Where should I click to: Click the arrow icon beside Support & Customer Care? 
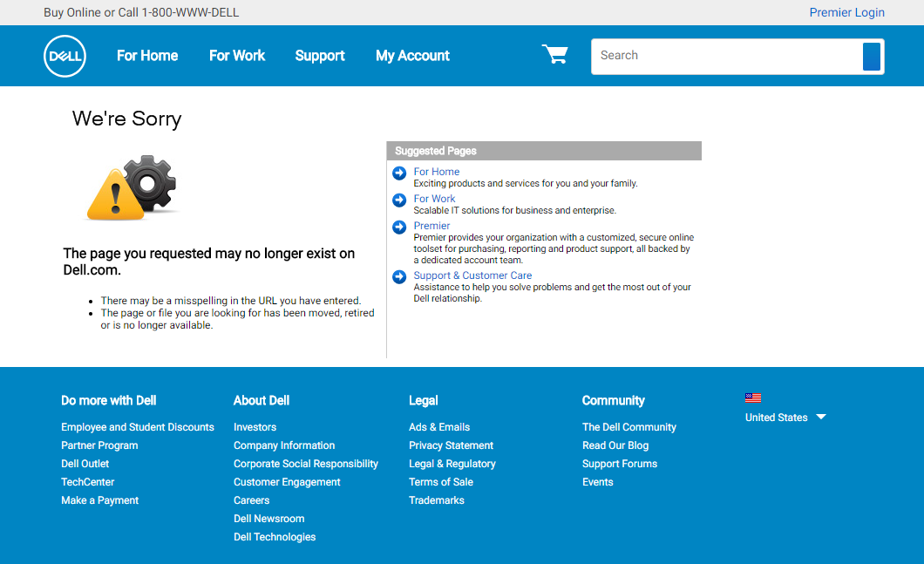coord(399,277)
